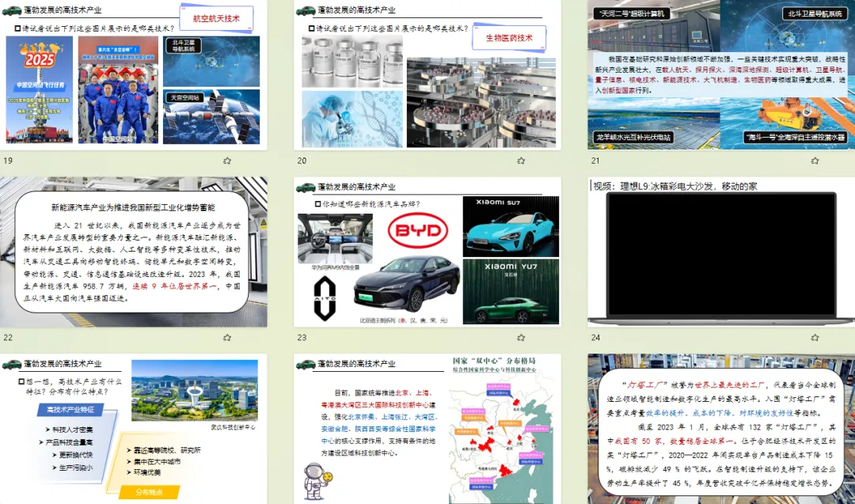This screenshot has height=504, width=855.
Task: Click the star icon under slide 22
Action: (227, 338)
